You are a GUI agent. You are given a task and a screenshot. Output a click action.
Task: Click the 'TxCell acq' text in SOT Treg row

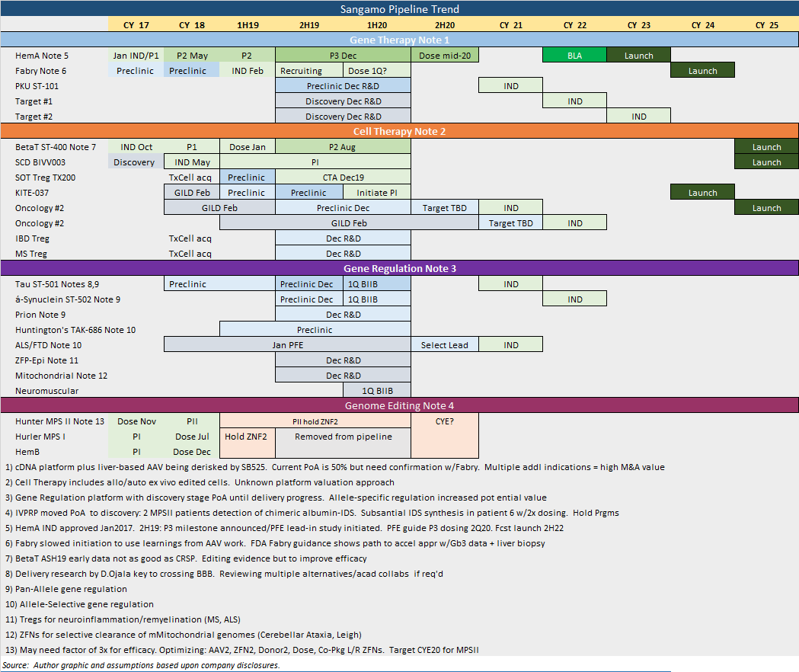190,178
